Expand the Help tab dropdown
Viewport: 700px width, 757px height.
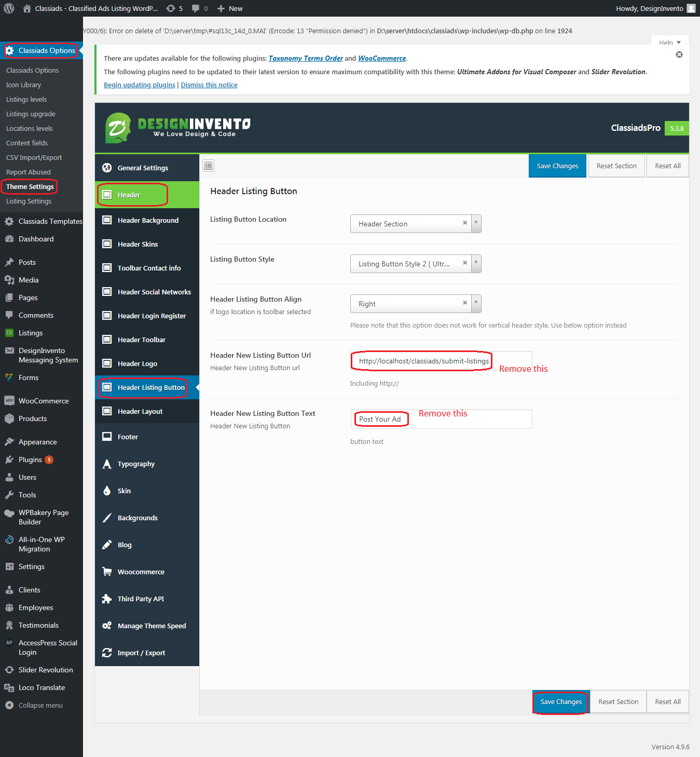point(669,42)
